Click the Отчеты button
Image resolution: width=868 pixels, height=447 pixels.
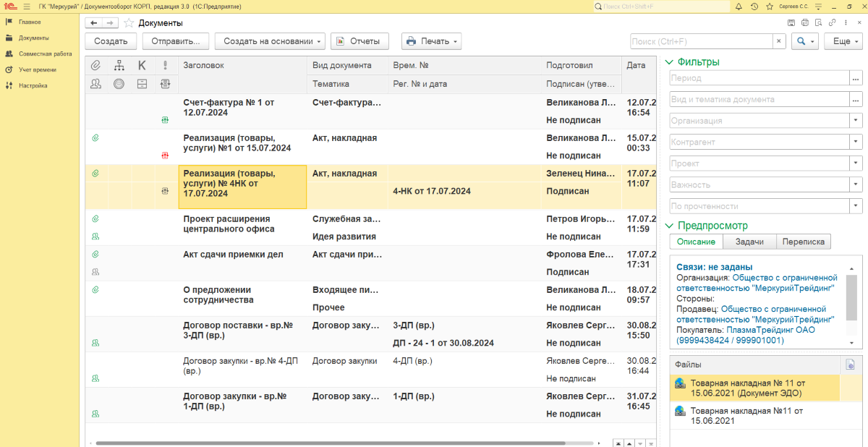[360, 41]
